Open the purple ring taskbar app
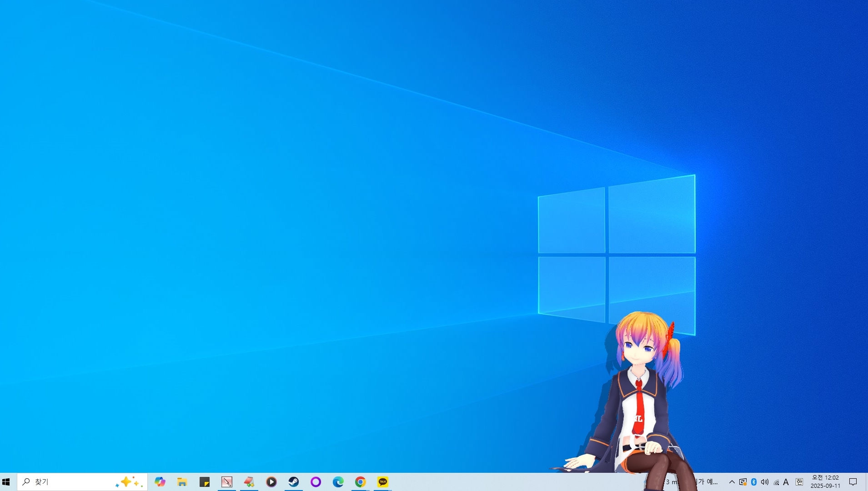The image size is (868, 491). pos(316,482)
